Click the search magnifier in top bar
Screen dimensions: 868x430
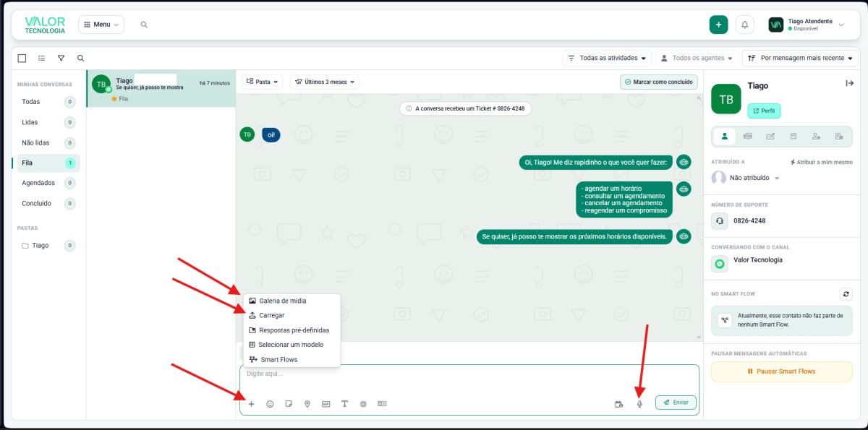[144, 25]
